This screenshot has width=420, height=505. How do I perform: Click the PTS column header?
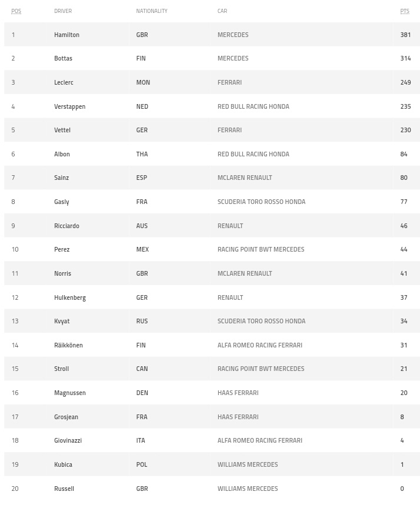pos(404,11)
